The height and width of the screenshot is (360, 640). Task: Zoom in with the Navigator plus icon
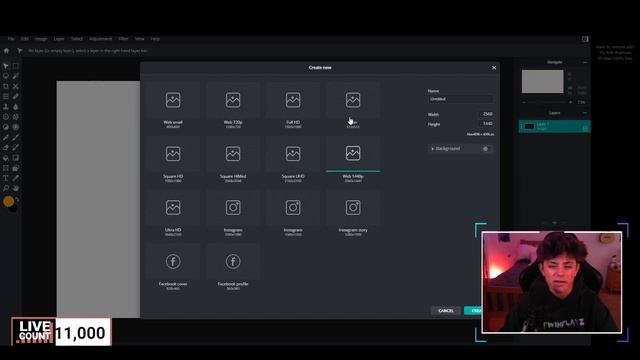pos(571,102)
